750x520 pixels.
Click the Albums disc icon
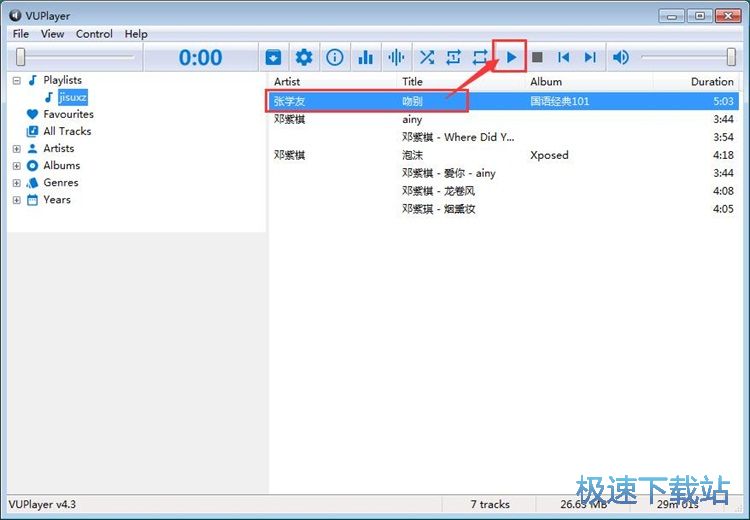[32, 166]
